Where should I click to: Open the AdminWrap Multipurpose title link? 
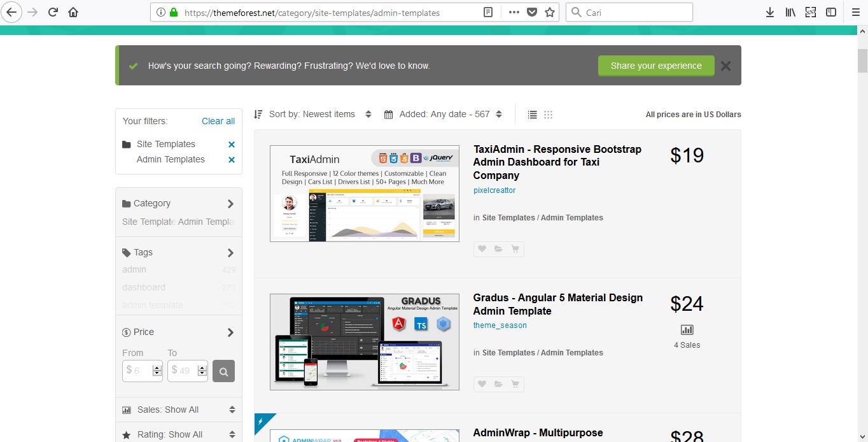(538, 433)
